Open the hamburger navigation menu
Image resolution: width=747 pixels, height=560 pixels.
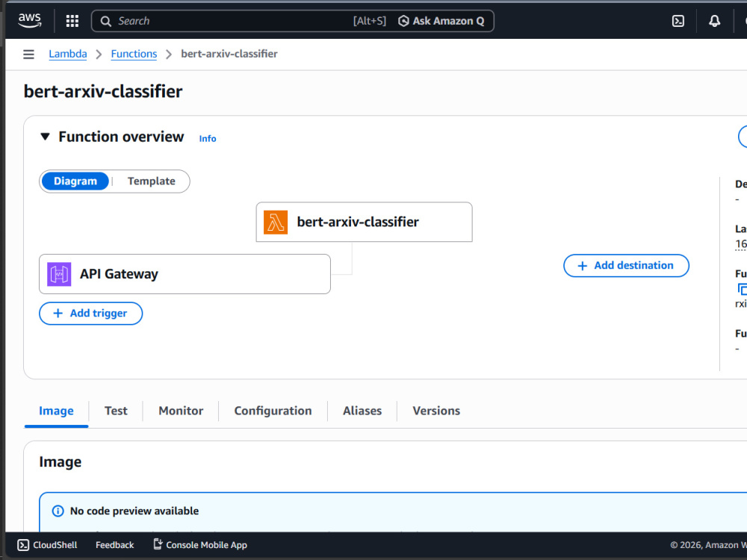pyautogui.click(x=28, y=55)
